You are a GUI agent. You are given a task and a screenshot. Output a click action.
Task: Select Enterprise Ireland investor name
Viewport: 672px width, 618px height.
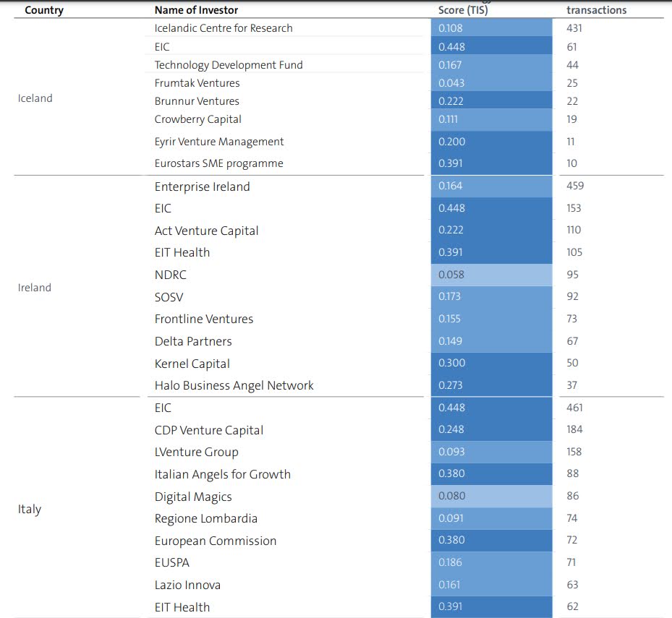(203, 186)
